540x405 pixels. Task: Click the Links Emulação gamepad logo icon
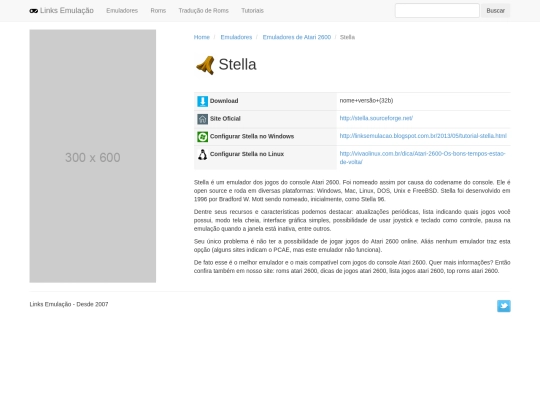(x=33, y=11)
